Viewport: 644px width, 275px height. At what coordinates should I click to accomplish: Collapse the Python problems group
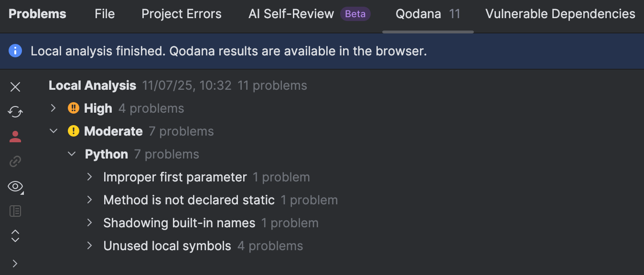71,154
